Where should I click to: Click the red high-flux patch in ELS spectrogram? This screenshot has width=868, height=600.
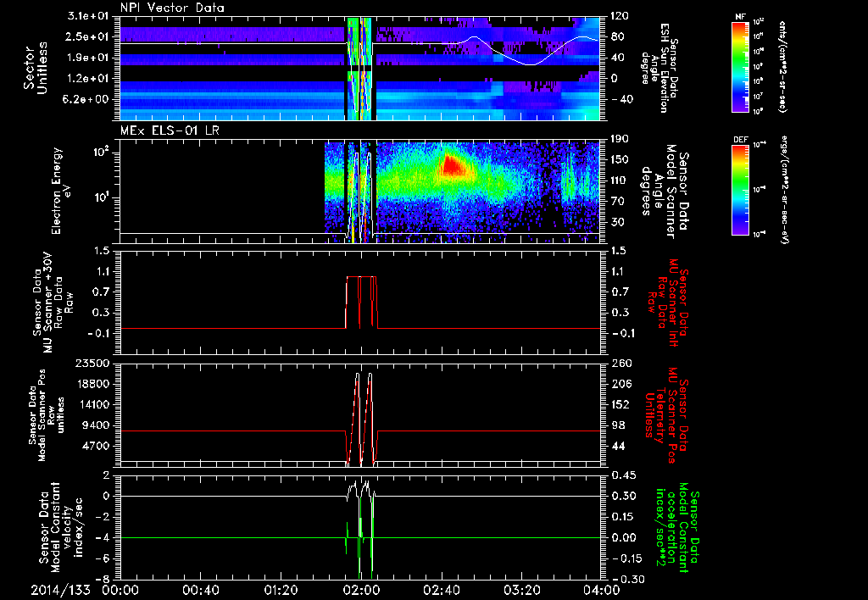tap(453, 165)
